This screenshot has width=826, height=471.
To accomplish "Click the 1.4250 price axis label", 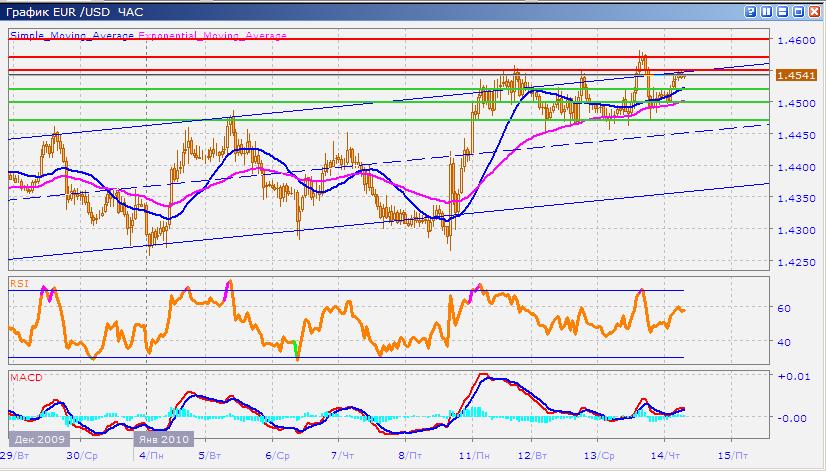I will pos(796,262).
